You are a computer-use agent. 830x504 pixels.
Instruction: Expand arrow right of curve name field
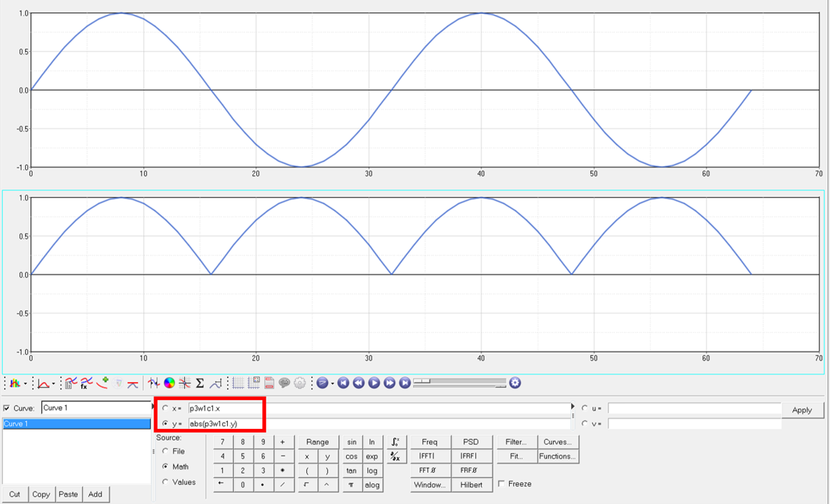coord(153,407)
